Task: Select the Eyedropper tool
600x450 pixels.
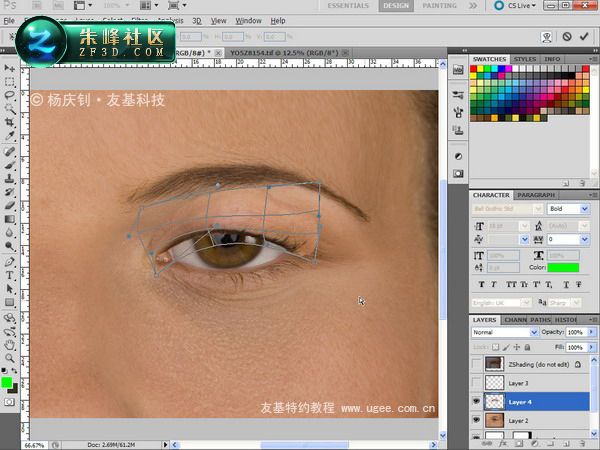Action: click(x=10, y=136)
